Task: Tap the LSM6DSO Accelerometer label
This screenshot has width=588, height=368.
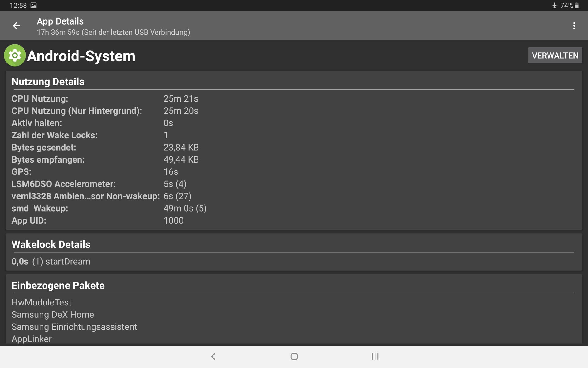Action: click(x=64, y=184)
